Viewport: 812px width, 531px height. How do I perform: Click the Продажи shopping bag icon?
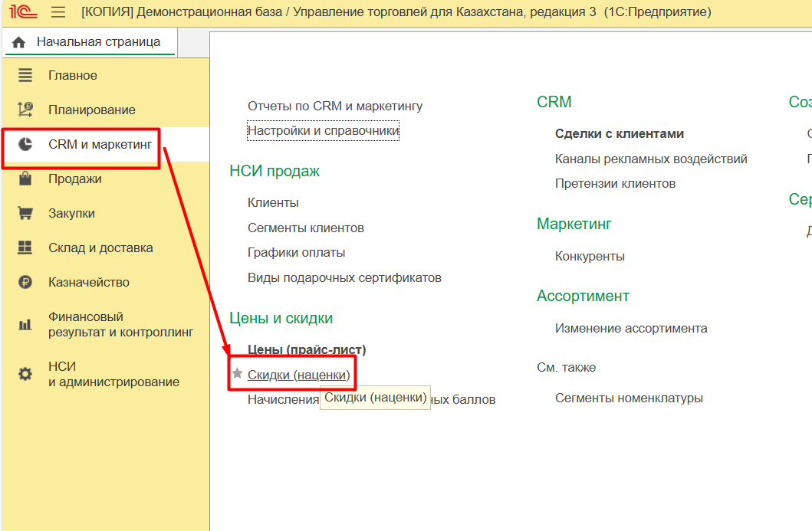tap(25, 179)
